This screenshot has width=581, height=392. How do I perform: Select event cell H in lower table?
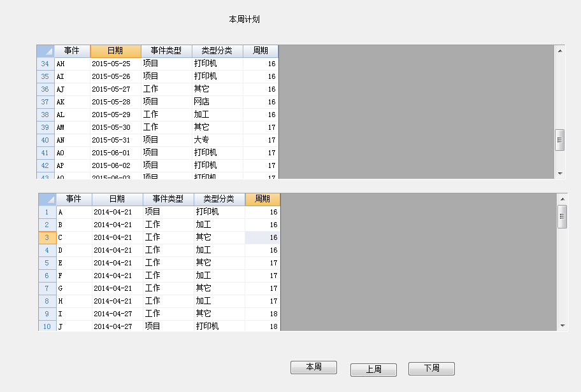coord(74,301)
